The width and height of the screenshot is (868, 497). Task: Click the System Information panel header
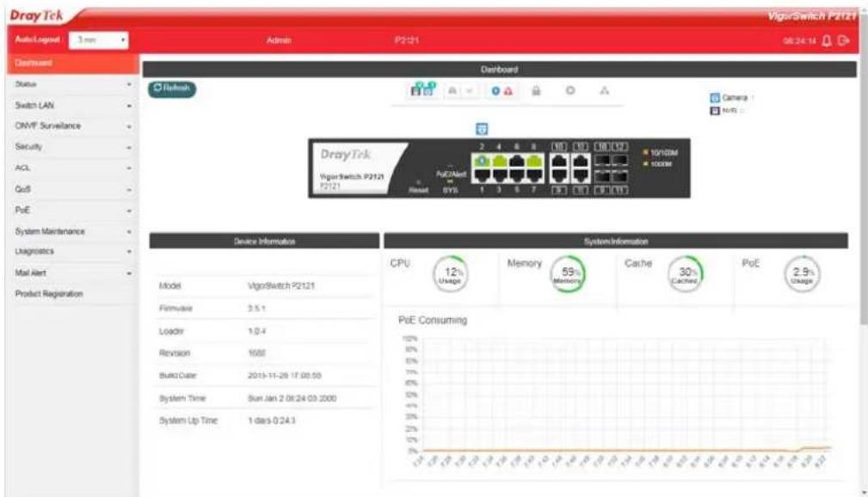pos(616,242)
